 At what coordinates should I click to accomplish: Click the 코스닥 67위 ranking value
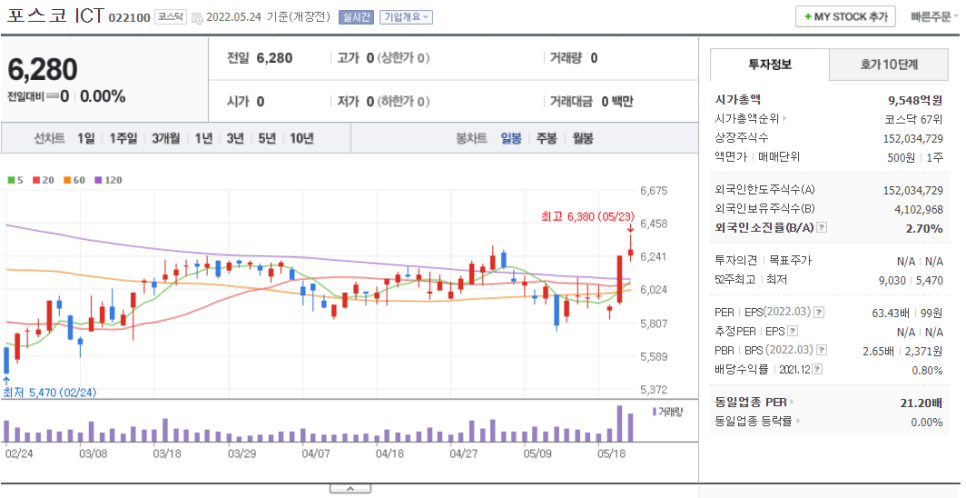[914, 119]
